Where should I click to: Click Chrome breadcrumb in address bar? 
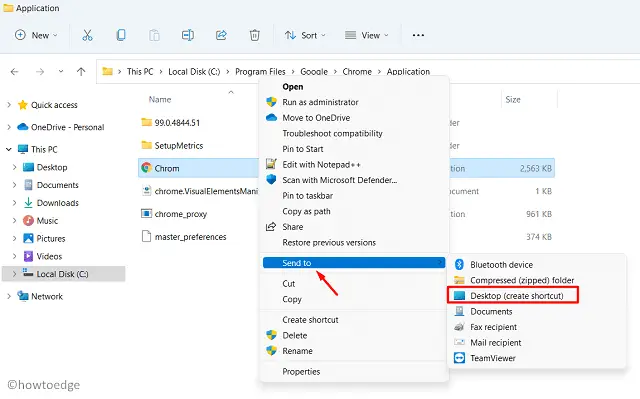[x=357, y=72]
